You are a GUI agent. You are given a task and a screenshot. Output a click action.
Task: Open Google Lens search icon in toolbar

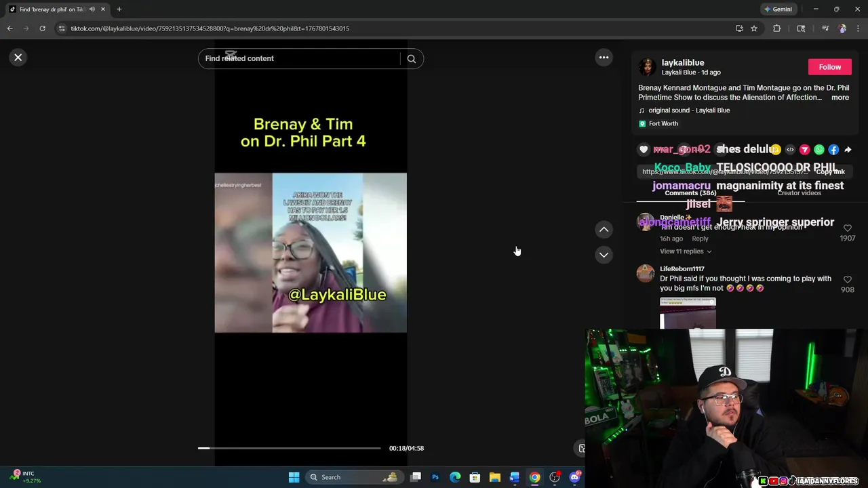pyautogui.click(x=801, y=28)
